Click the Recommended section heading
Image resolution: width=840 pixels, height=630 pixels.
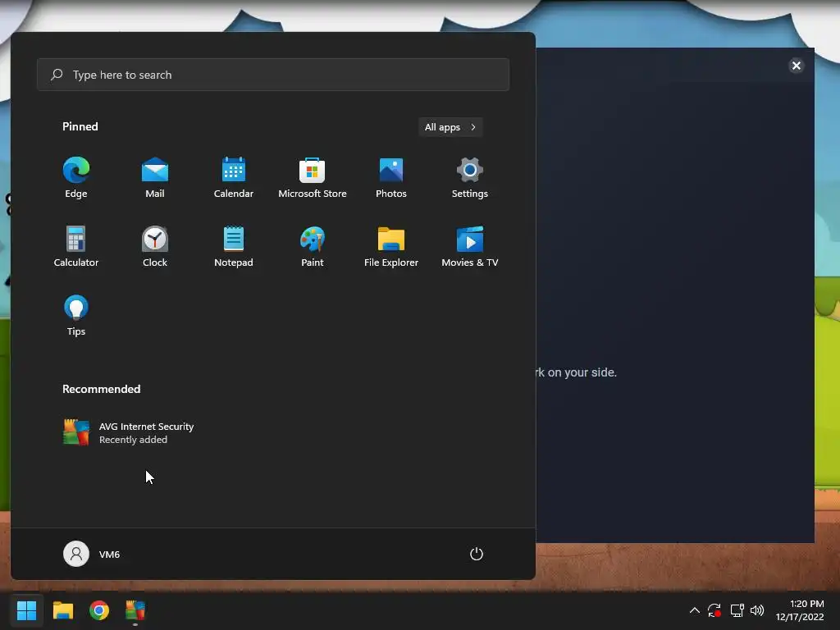(x=101, y=389)
